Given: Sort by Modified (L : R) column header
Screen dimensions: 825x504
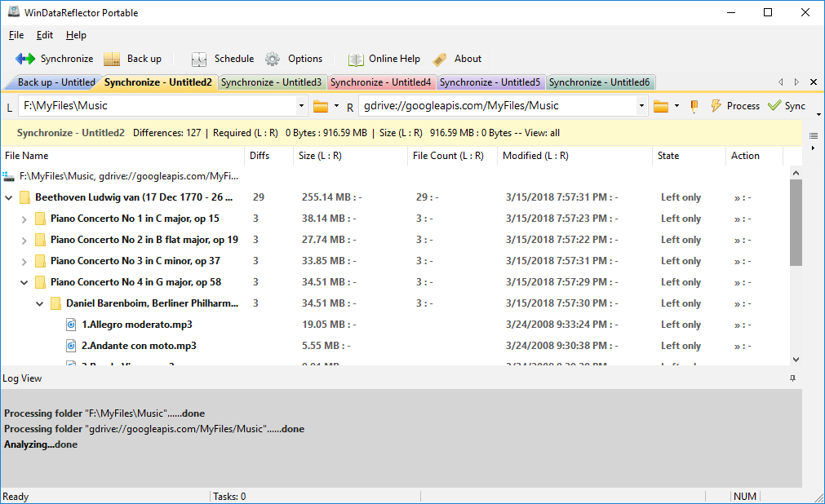Looking at the screenshot, I should 574,156.
